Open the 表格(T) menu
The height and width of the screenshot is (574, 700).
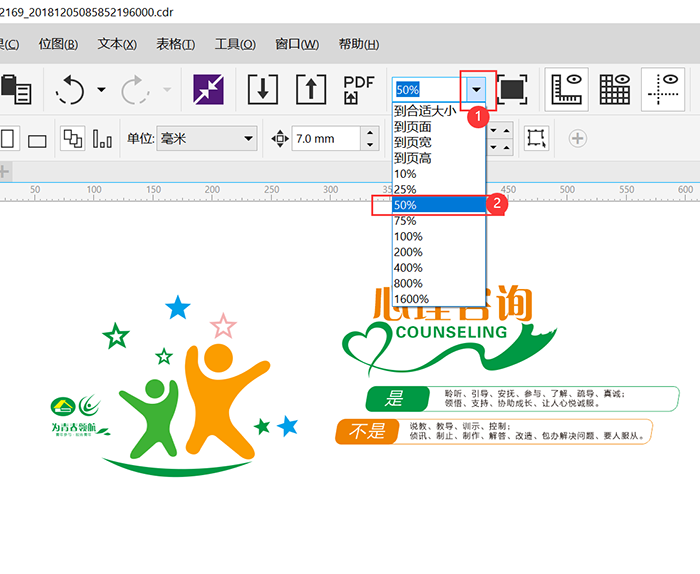click(175, 44)
